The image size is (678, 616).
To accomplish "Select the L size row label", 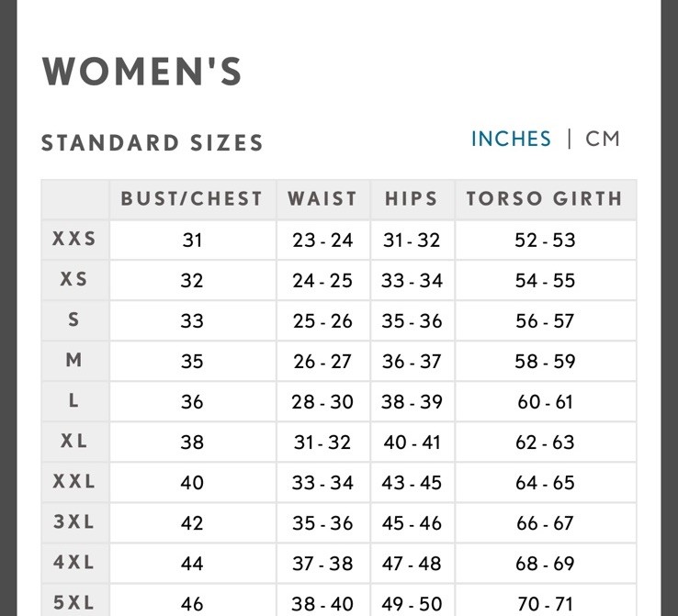I will click(74, 400).
